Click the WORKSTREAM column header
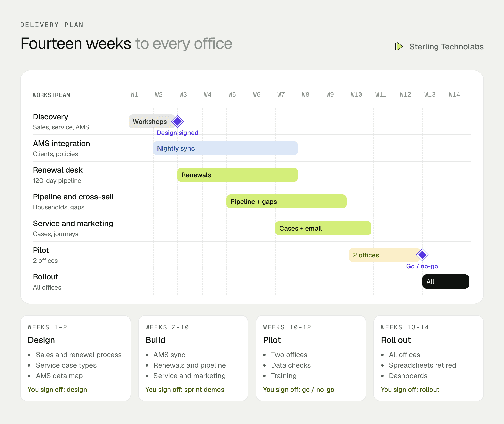This screenshot has width=504, height=424. pyautogui.click(x=51, y=95)
